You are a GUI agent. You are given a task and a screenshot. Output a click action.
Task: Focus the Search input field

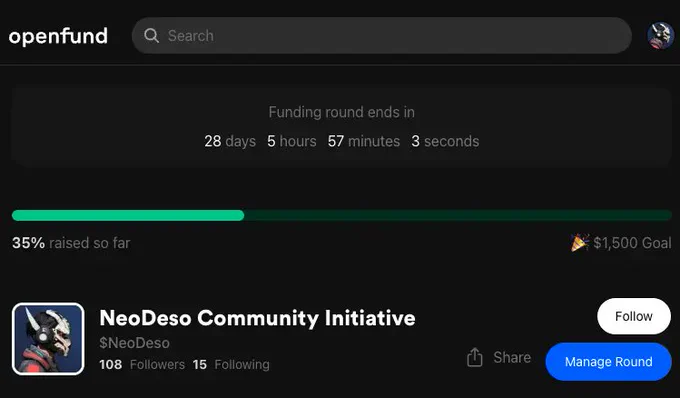[x=382, y=36]
